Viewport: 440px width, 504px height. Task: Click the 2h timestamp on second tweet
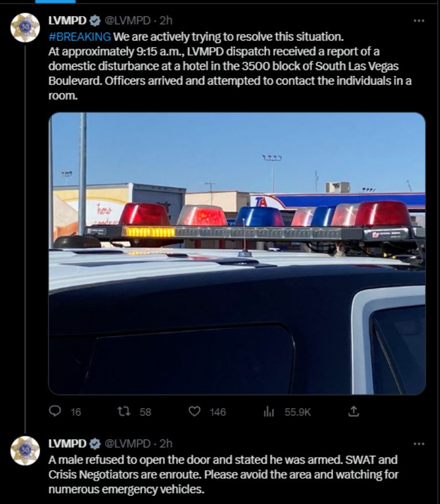tap(166, 444)
